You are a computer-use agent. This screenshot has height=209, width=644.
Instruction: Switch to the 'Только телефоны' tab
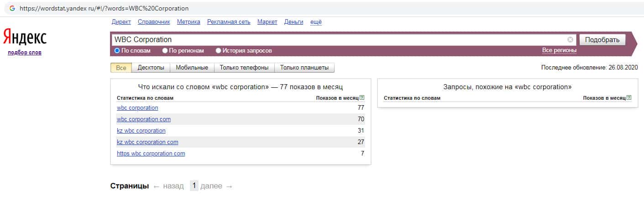(244, 68)
